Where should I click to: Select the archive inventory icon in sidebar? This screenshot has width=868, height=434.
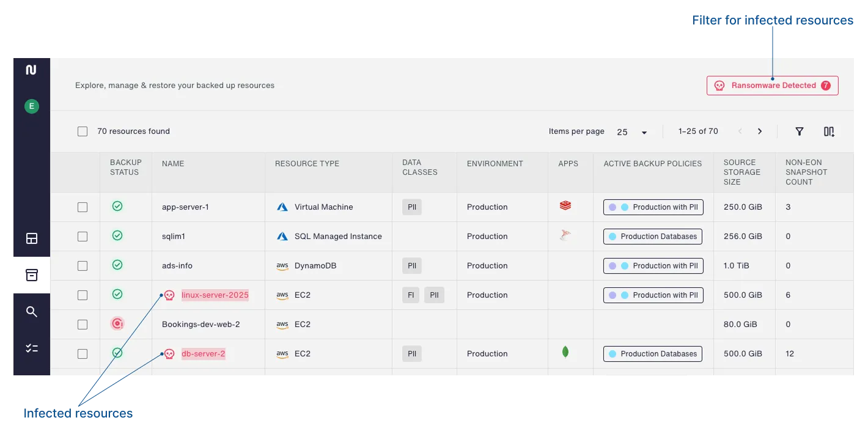(x=32, y=275)
